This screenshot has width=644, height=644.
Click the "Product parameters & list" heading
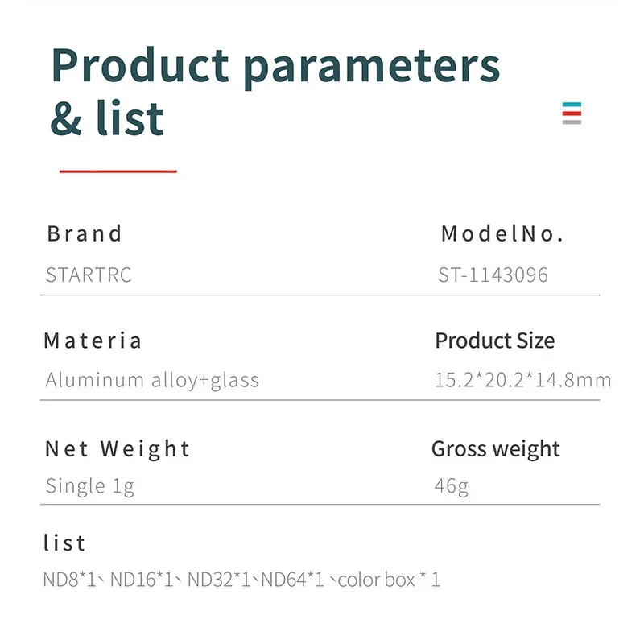click(275, 90)
